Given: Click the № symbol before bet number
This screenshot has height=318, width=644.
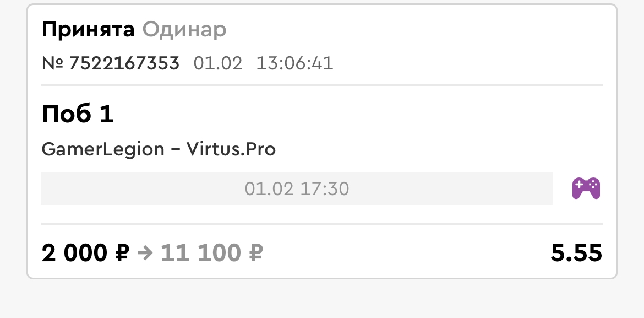Looking at the screenshot, I should [53, 63].
